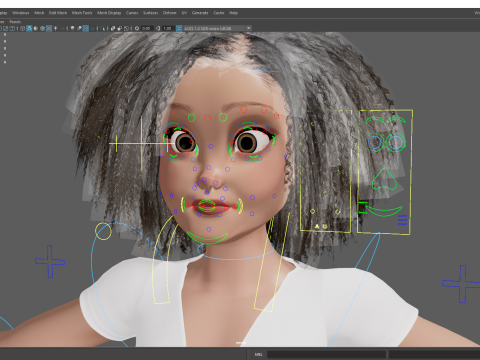The image size is (480, 360).
Task: Toggle viewport Shadows icon
Action: coord(62,28)
